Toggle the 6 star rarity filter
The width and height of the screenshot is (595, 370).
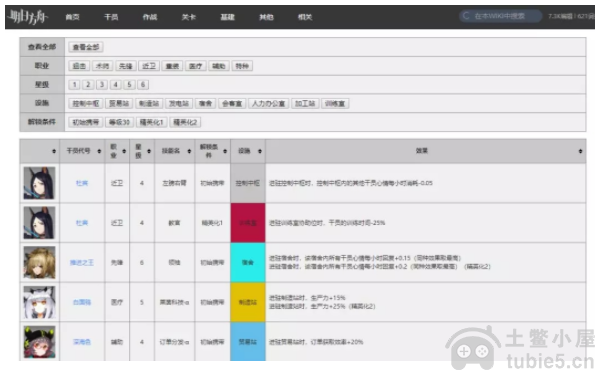143,85
